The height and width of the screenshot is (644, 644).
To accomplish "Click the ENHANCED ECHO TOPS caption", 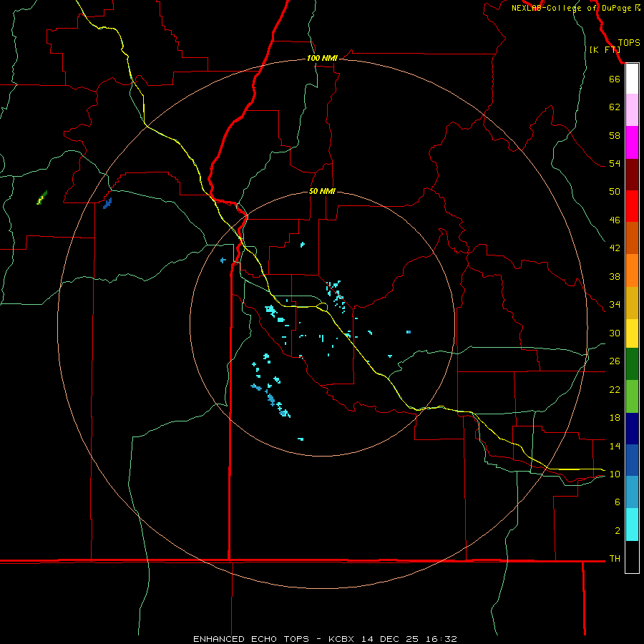I will pos(251,639).
